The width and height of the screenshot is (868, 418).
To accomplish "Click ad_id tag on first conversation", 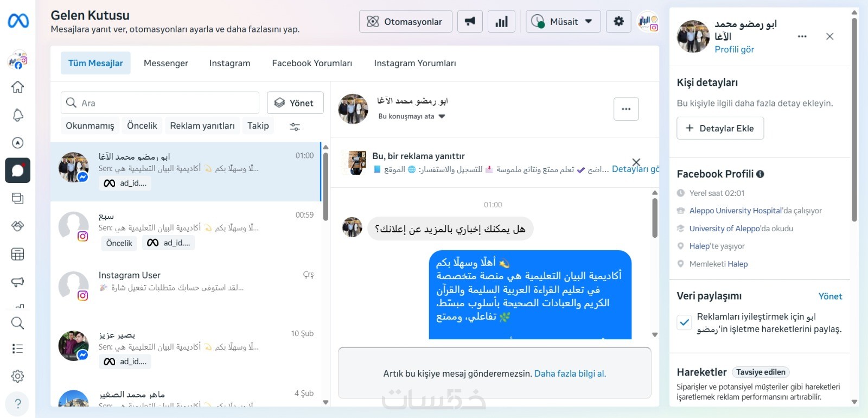I will [125, 183].
